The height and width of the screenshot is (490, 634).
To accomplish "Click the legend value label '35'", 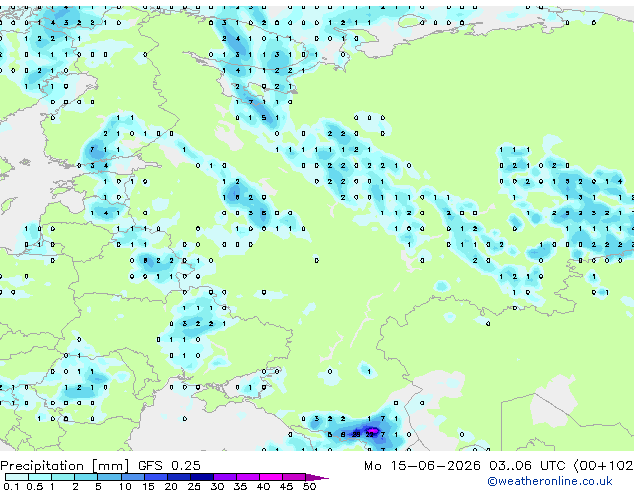I will 240,486.
